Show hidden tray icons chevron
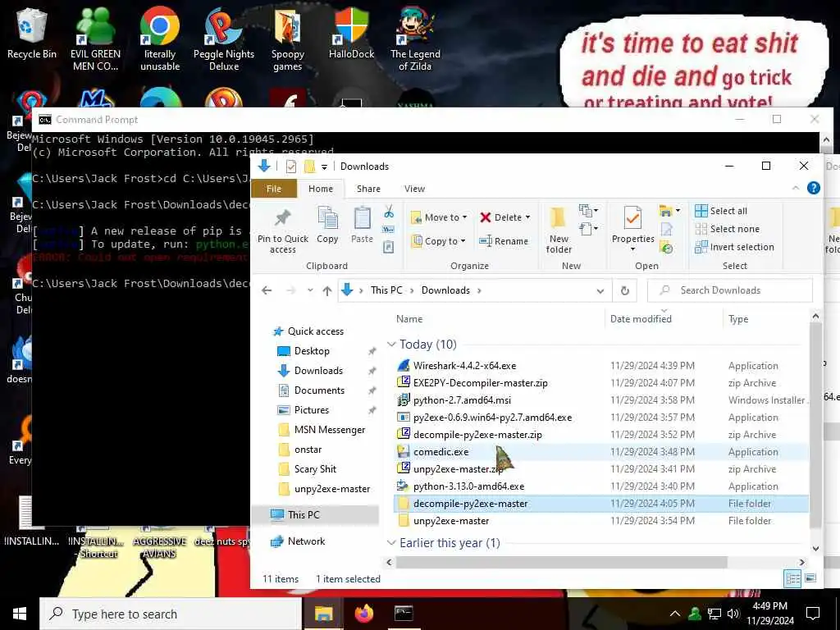The image size is (840, 630). pyautogui.click(x=675, y=614)
